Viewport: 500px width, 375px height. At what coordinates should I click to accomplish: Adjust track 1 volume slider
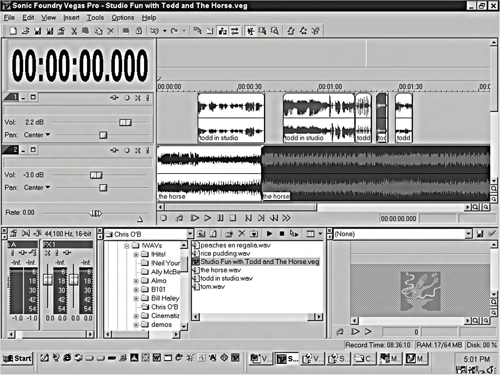pos(125,122)
